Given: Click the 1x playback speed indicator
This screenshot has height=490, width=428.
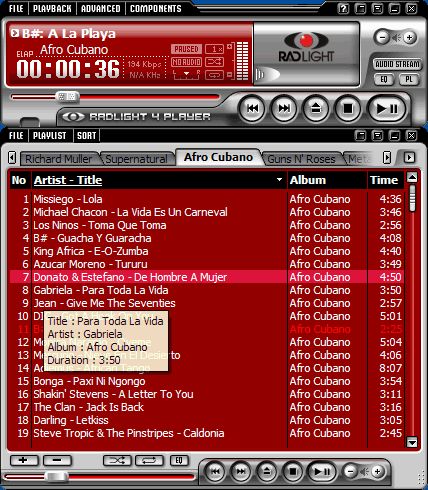Looking at the screenshot, I should tap(214, 49).
